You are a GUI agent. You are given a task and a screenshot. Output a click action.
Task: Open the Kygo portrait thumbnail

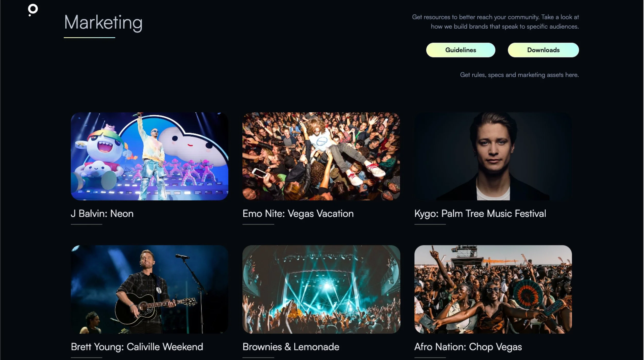click(x=493, y=156)
